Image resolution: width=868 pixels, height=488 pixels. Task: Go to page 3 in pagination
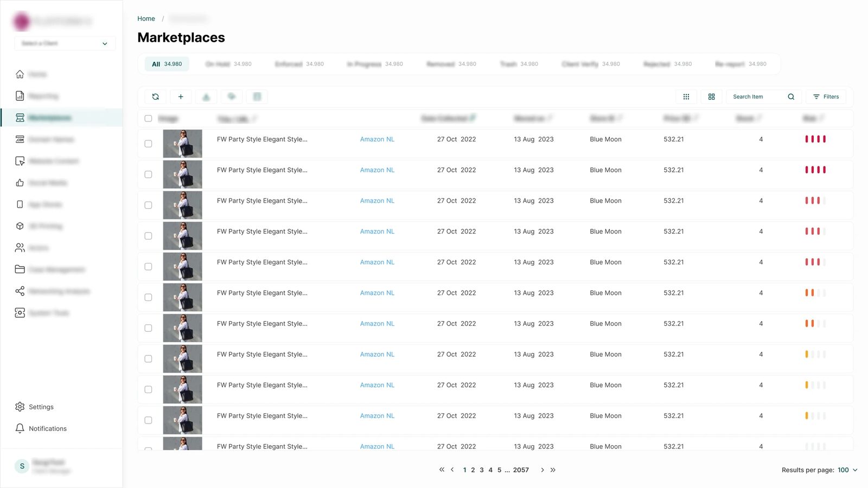(x=482, y=470)
